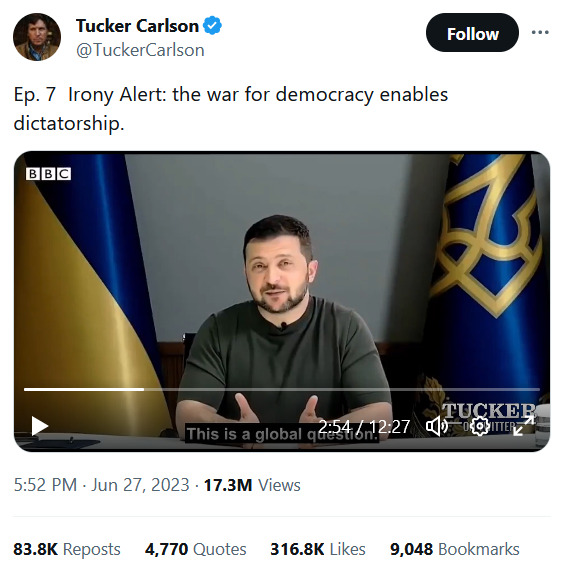
Task: Seek along the video progress bar
Action: click(x=282, y=389)
